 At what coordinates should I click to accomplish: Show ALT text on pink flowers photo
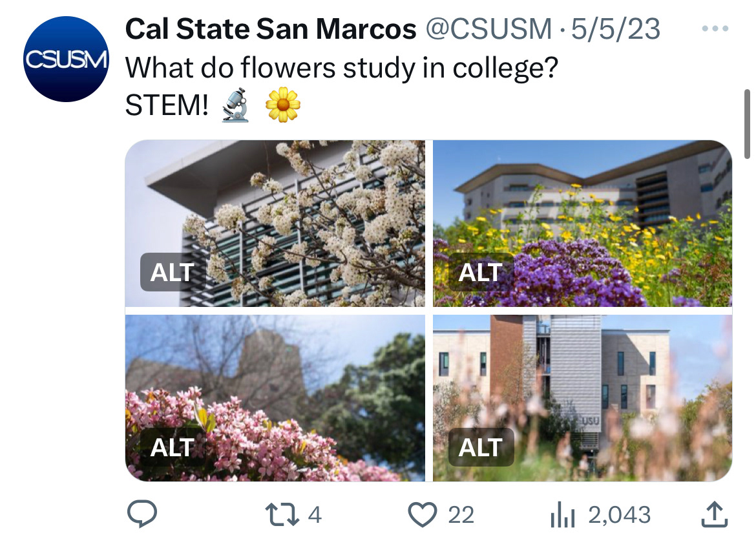click(172, 447)
